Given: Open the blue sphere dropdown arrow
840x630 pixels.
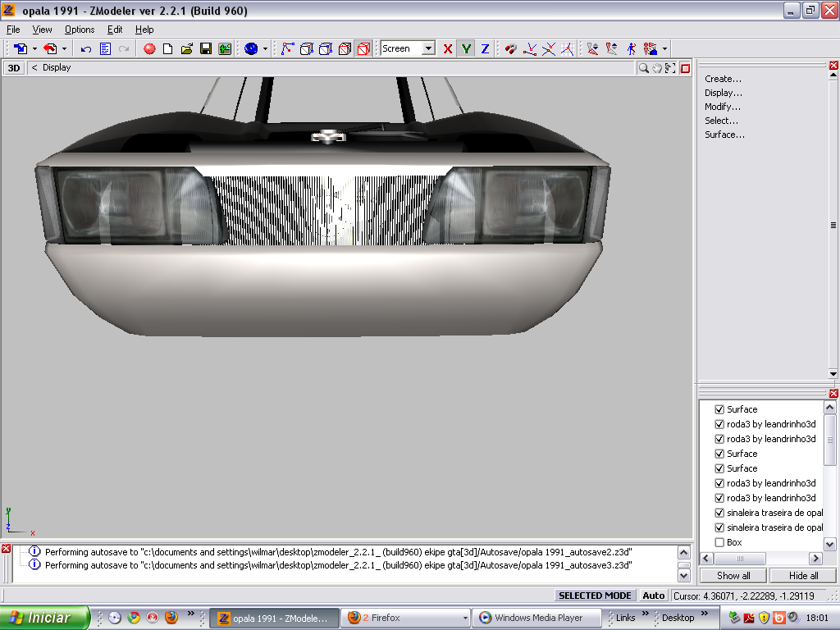Looking at the screenshot, I should click(x=265, y=48).
